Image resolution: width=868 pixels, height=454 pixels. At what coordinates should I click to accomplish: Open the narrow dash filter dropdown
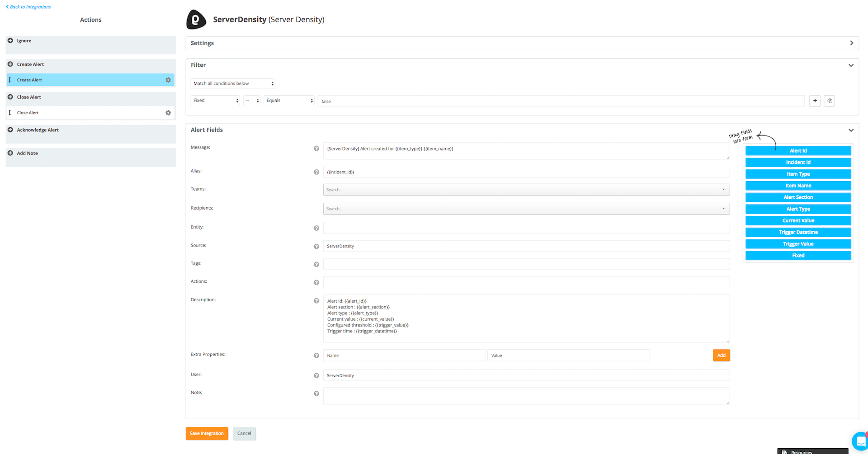pyautogui.click(x=252, y=101)
